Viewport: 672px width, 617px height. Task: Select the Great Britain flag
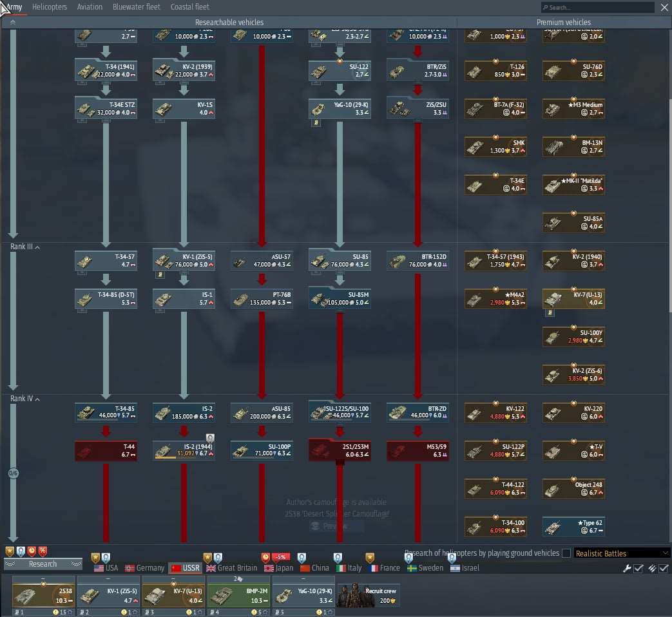pyautogui.click(x=231, y=567)
